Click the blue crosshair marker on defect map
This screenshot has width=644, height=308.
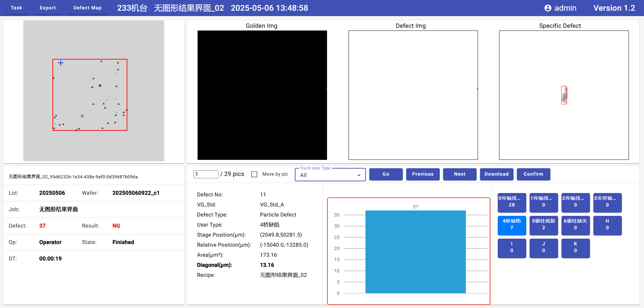61,63
